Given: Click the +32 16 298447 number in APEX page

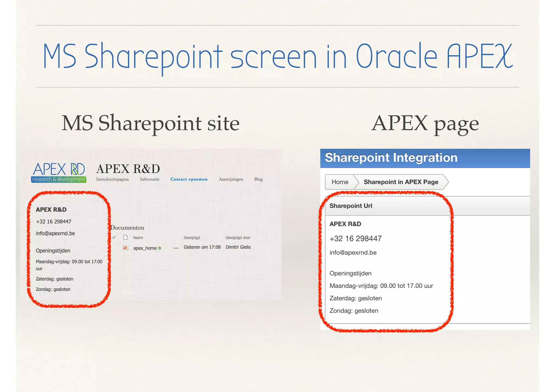Looking at the screenshot, I should tap(356, 238).
